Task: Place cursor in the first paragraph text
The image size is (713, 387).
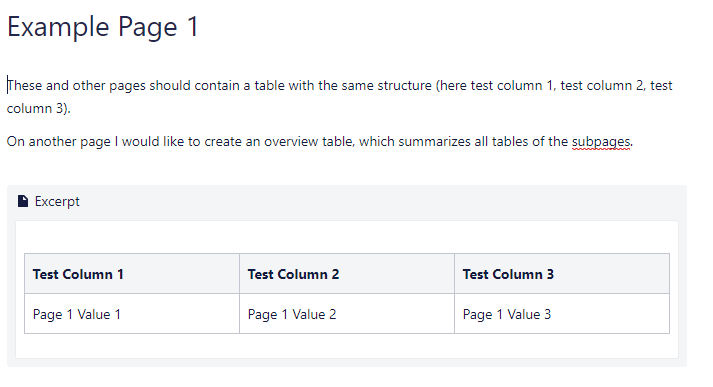Action: click(x=339, y=96)
